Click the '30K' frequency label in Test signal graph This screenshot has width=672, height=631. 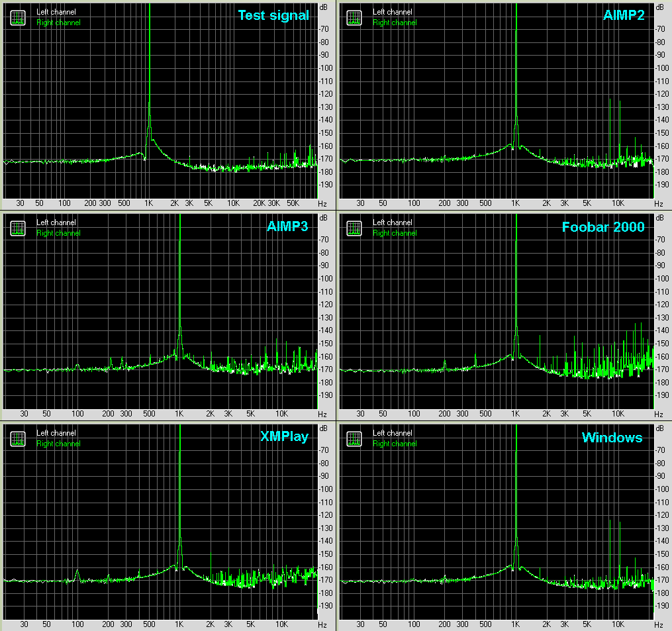[274, 203]
